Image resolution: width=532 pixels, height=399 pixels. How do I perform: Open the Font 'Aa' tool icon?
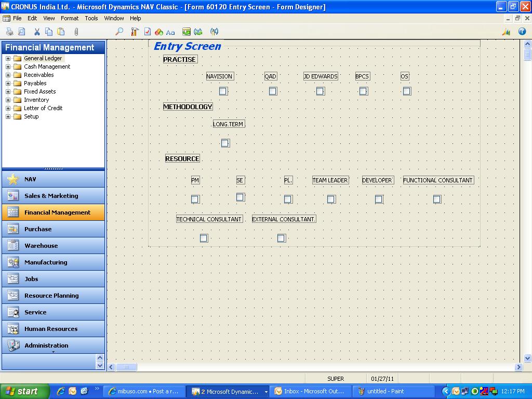170,32
